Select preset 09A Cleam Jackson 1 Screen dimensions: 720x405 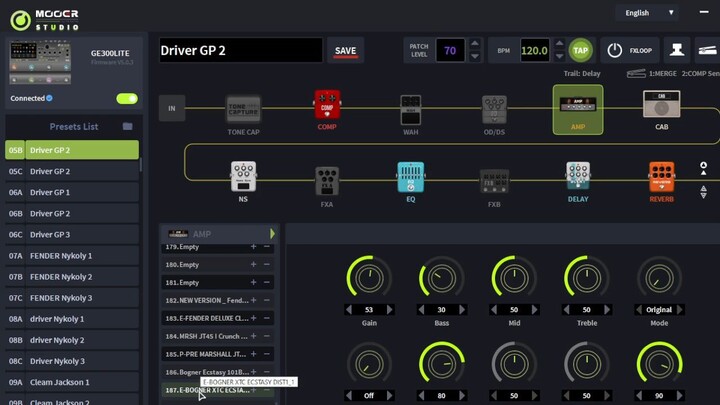[72, 382]
